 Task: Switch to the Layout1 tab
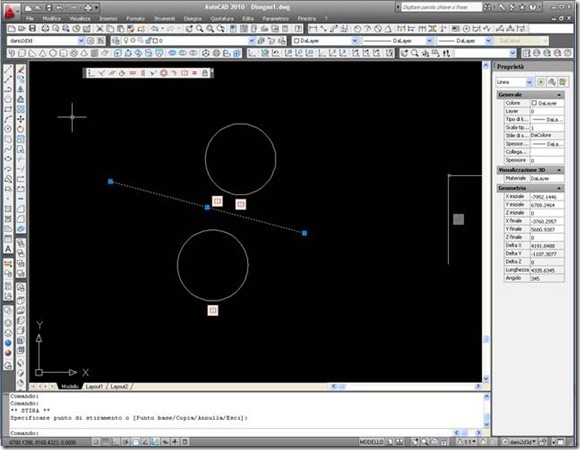click(94, 386)
